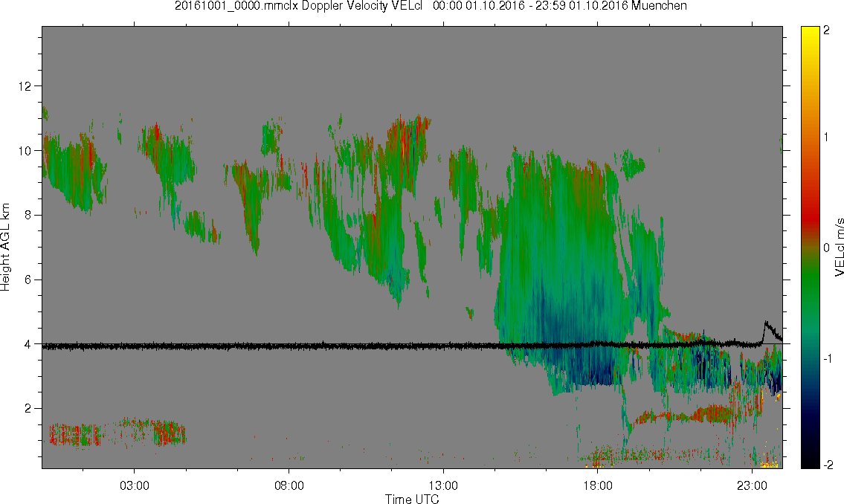The width and height of the screenshot is (844, 504).
Task: Click the height tick label '6'
Action: coord(28,280)
